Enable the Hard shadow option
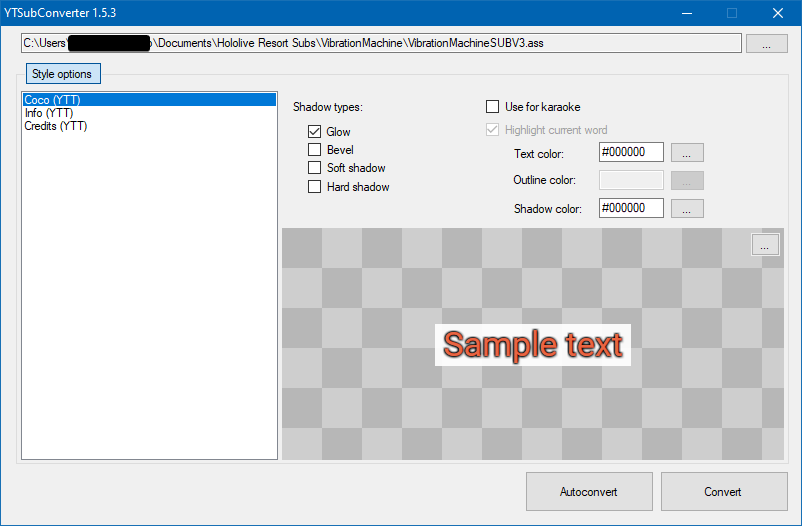The height and width of the screenshot is (526, 802). (314, 187)
